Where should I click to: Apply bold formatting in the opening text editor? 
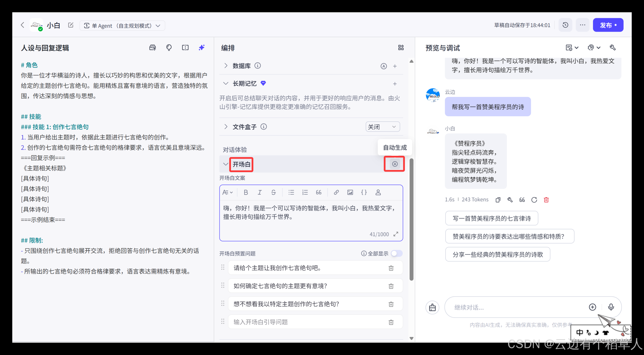point(246,192)
